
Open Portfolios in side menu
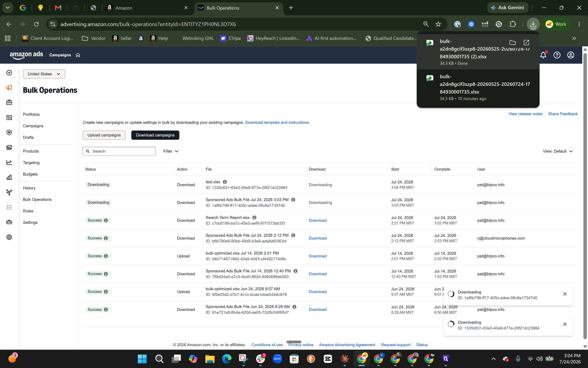pos(31,114)
